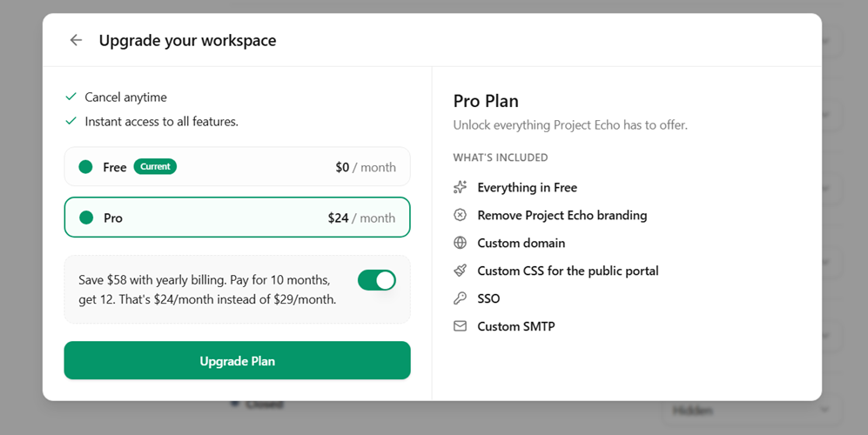The width and height of the screenshot is (868, 435).
Task: Click the sparkle icon beside Everything in Free
Action: (460, 187)
